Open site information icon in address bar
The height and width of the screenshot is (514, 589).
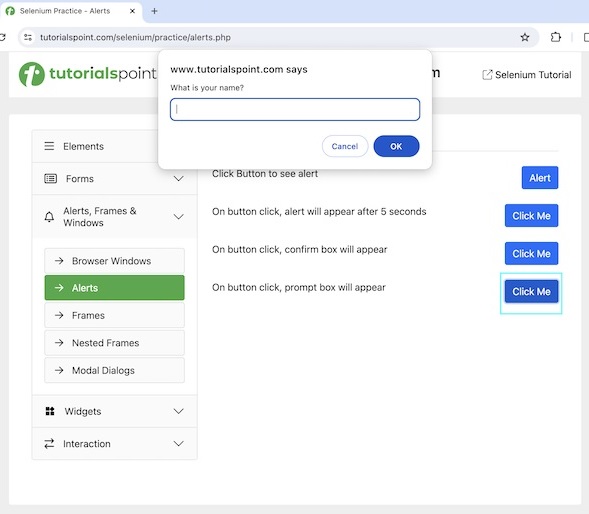[28, 37]
